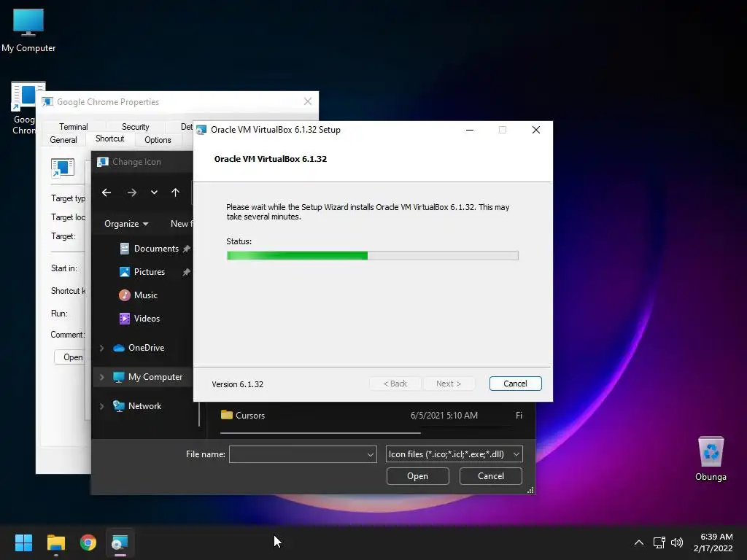The image size is (747, 560).
Task: Expand the OneDrive tree node
Action: point(101,348)
